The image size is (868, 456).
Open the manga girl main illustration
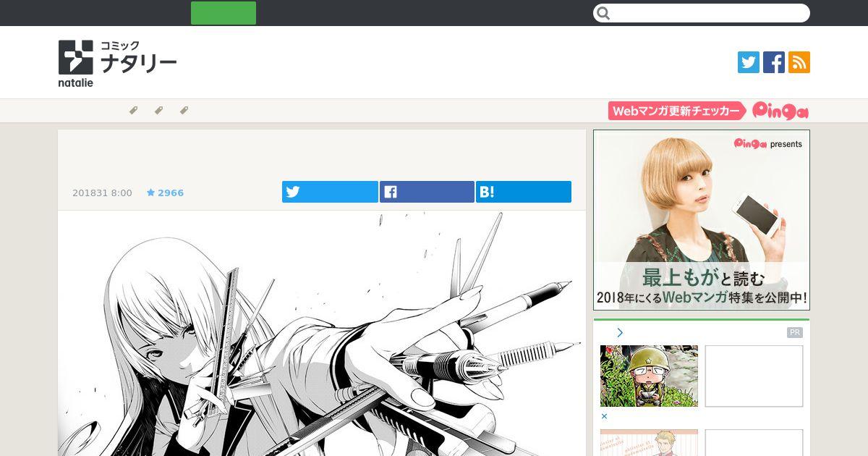(x=322, y=334)
